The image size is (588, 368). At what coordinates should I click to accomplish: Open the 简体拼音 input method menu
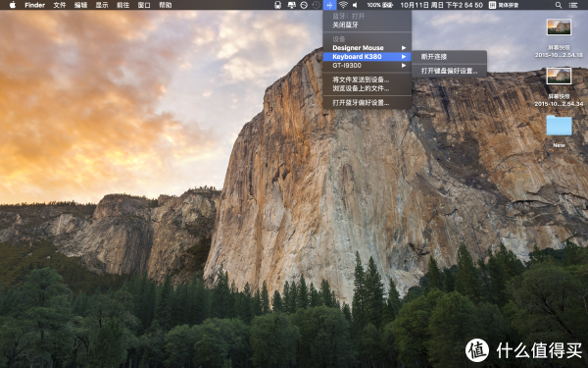tap(504, 5)
